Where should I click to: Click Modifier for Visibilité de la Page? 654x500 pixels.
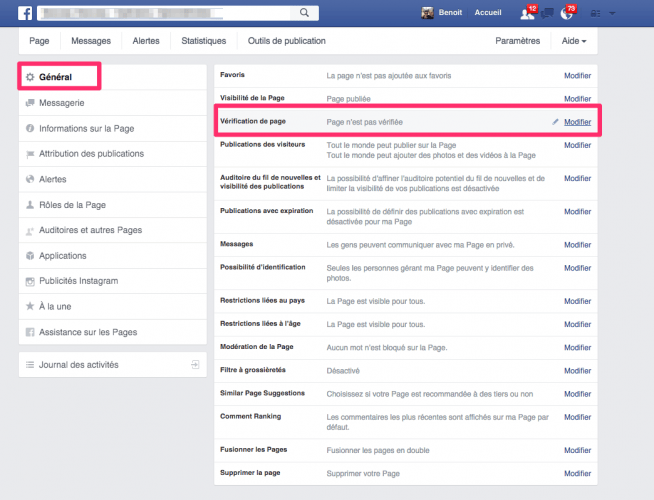(x=577, y=99)
